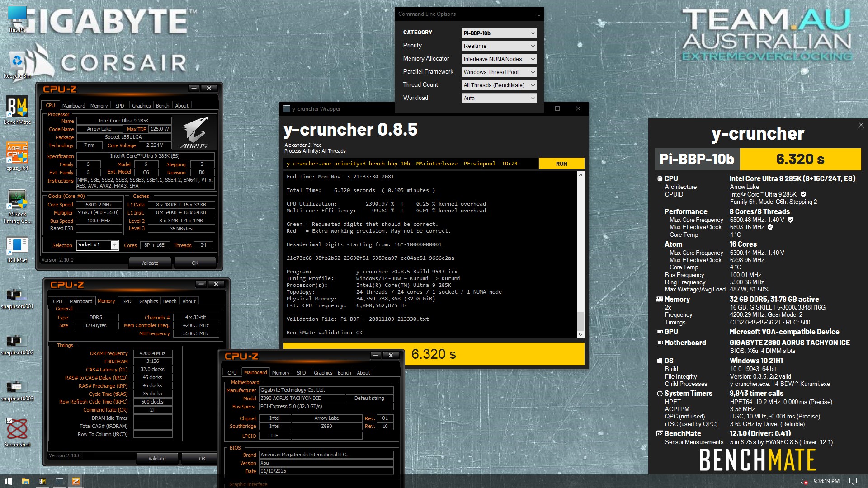Open BCLKSet desktop shortcut
The image size is (868, 488).
(x=17, y=250)
